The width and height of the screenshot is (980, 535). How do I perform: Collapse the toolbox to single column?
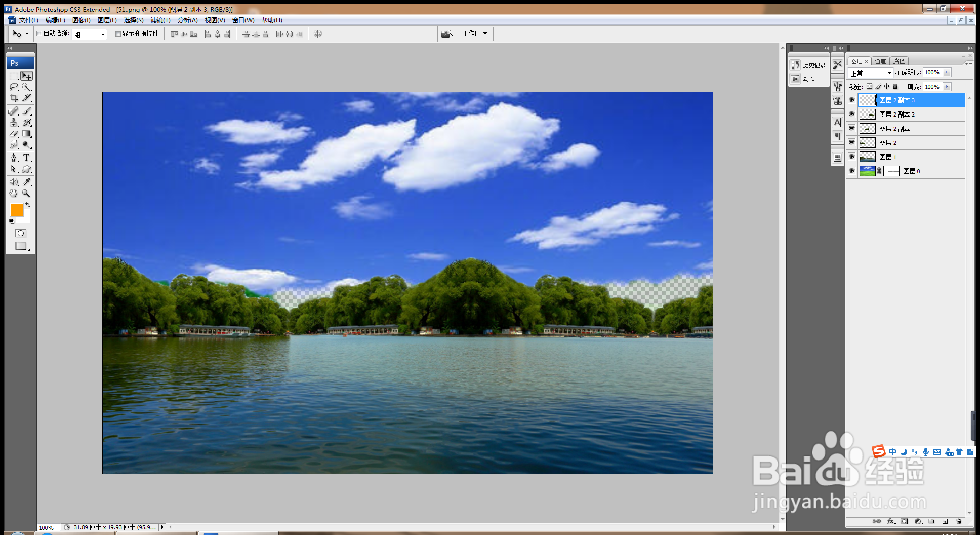[x=9, y=48]
